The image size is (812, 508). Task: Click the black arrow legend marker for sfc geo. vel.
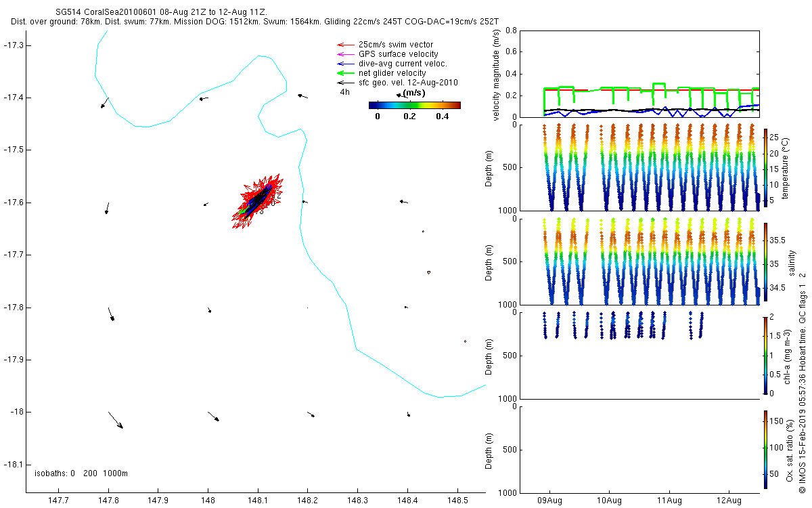pyautogui.click(x=346, y=83)
